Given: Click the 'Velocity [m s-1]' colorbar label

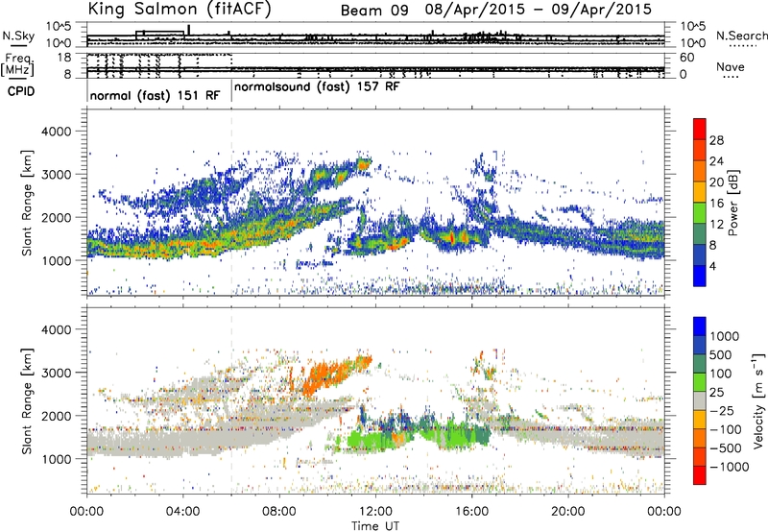Looking at the screenshot, I should click(x=758, y=400).
